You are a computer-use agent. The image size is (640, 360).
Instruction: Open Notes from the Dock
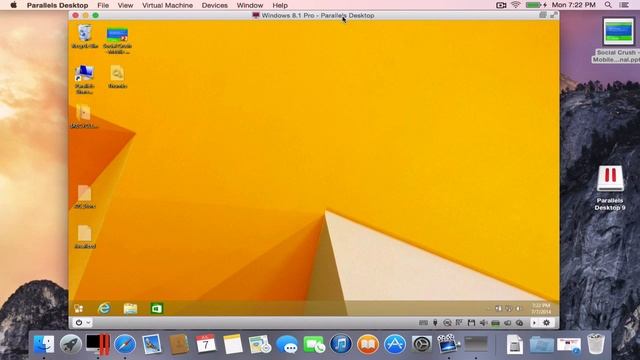233,344
